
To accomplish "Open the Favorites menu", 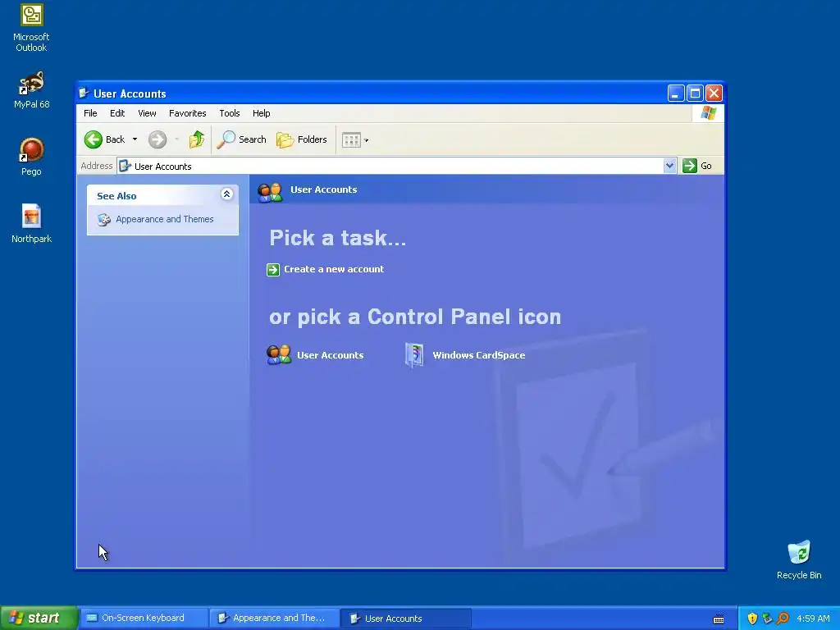I will pos(188,113).
